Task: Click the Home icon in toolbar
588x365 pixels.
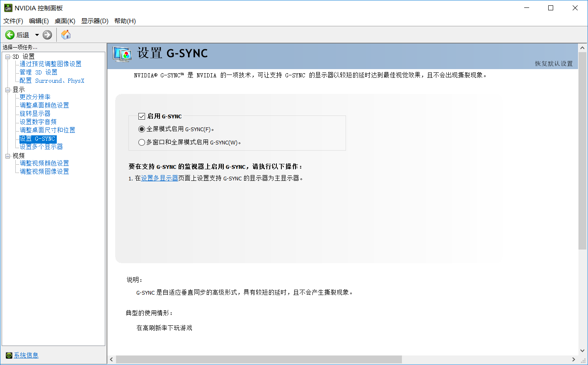Action: click(66, 35)
